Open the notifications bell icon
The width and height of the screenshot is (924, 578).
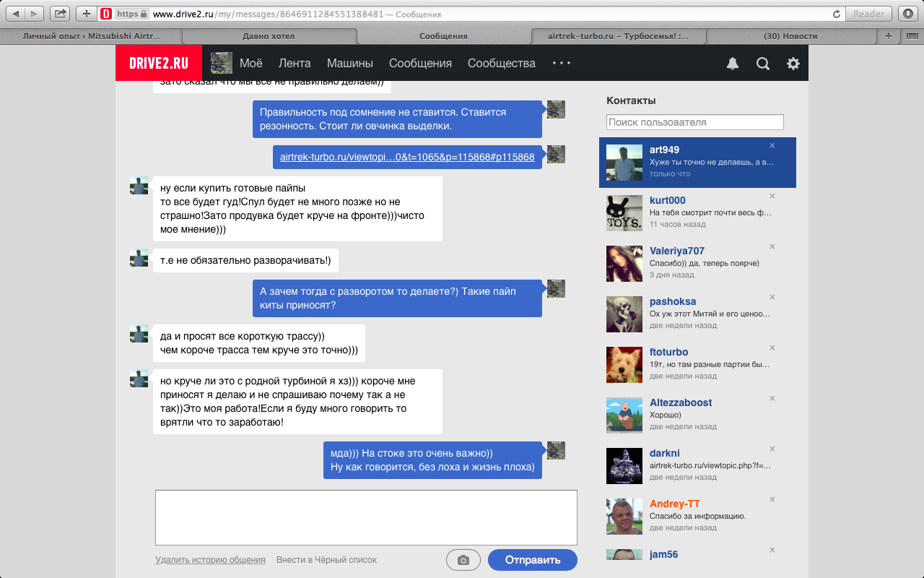(732, 64)
